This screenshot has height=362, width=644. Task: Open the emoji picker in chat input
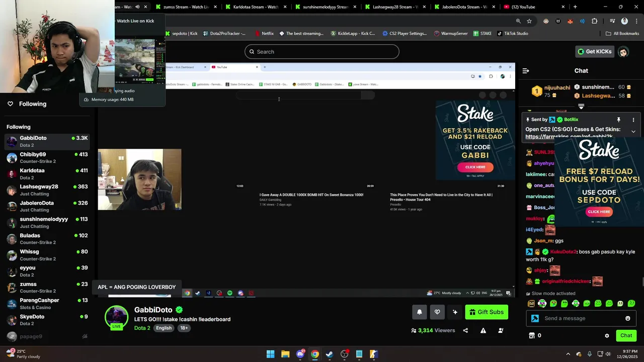coord(627,318)
